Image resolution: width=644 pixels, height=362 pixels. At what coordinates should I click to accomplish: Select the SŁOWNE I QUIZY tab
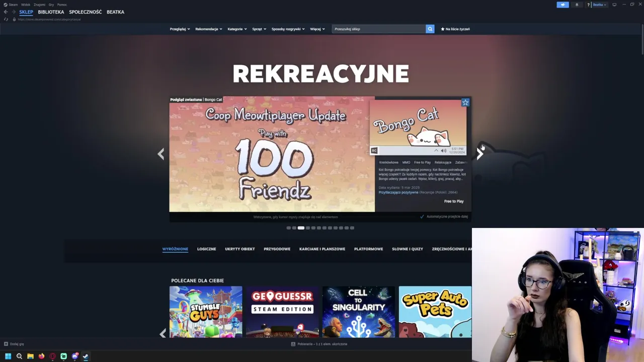408,249
